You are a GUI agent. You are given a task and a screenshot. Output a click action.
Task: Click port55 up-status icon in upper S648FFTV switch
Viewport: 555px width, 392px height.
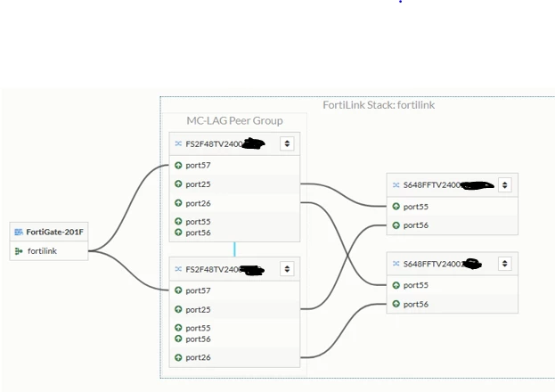tap(396, 207)
